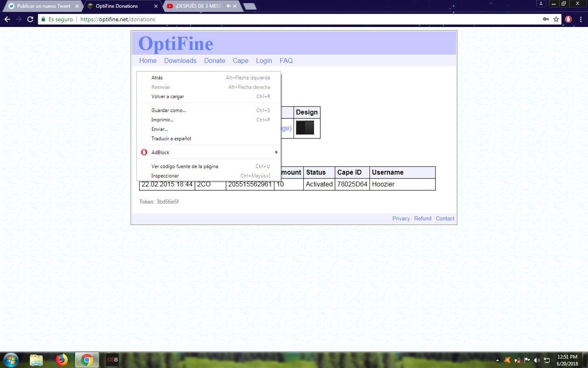588x368 pixels.
Task: Select Imprimir... menu entry
Action: coord(209,120)
